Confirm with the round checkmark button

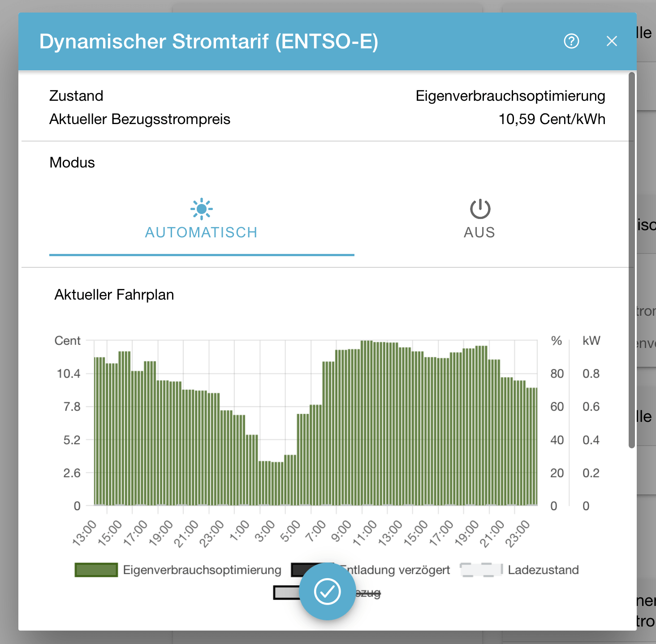tap(328, 592)
